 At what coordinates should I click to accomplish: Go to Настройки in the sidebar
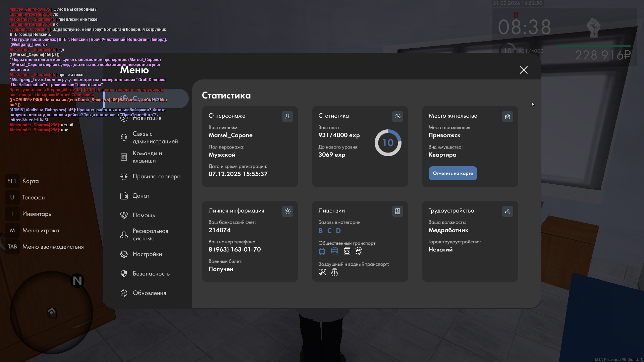pyautogui.click(x=147, y=254)
